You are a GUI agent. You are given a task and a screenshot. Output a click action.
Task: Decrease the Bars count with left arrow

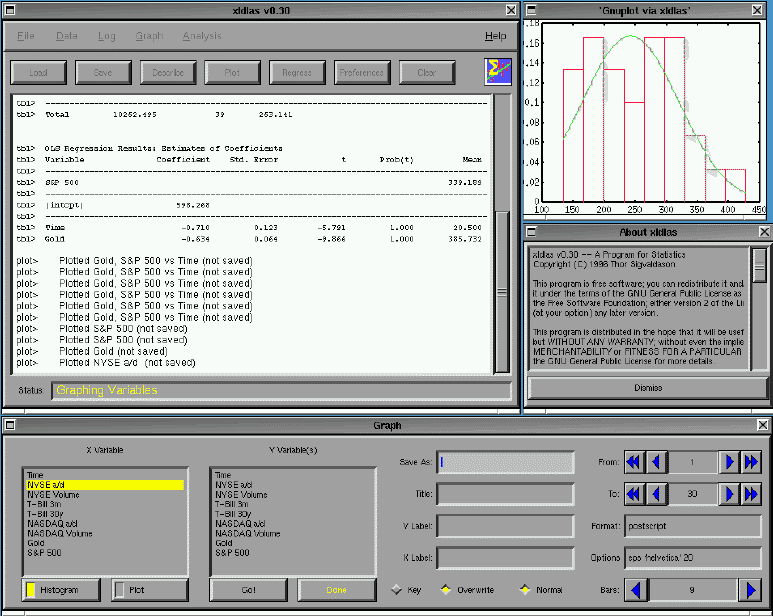tap(636, 590)
